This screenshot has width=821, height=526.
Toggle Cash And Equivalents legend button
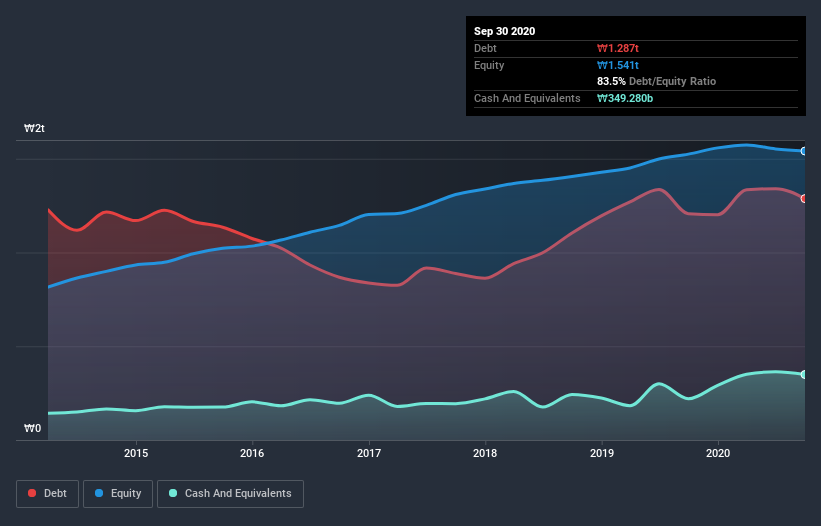[230, 494]
